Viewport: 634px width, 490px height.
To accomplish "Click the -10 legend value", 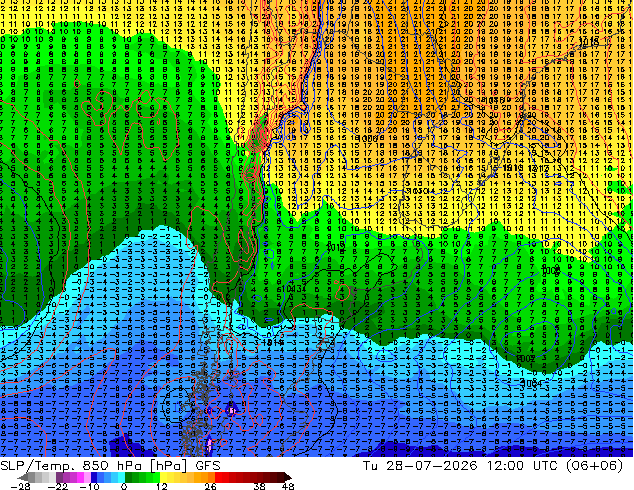I will [89, 486].
